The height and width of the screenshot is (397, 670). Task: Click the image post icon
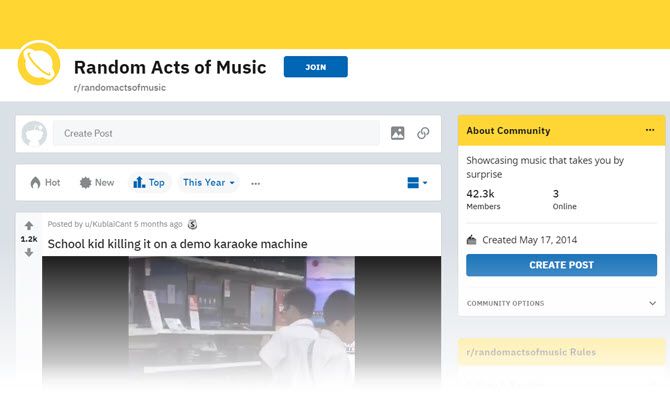(x=397, y=133)
